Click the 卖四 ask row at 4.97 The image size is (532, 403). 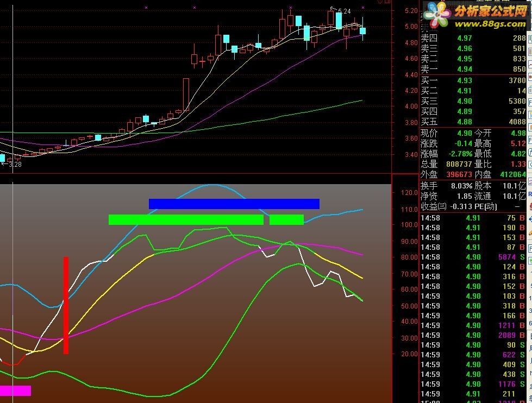coord(473,38)
